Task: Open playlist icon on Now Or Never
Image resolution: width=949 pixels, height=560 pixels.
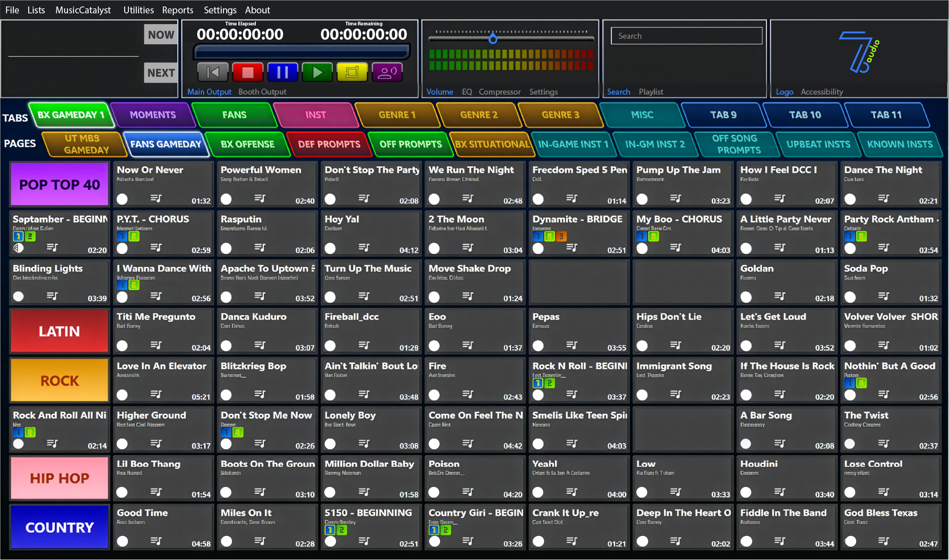Action: point(156,198)
